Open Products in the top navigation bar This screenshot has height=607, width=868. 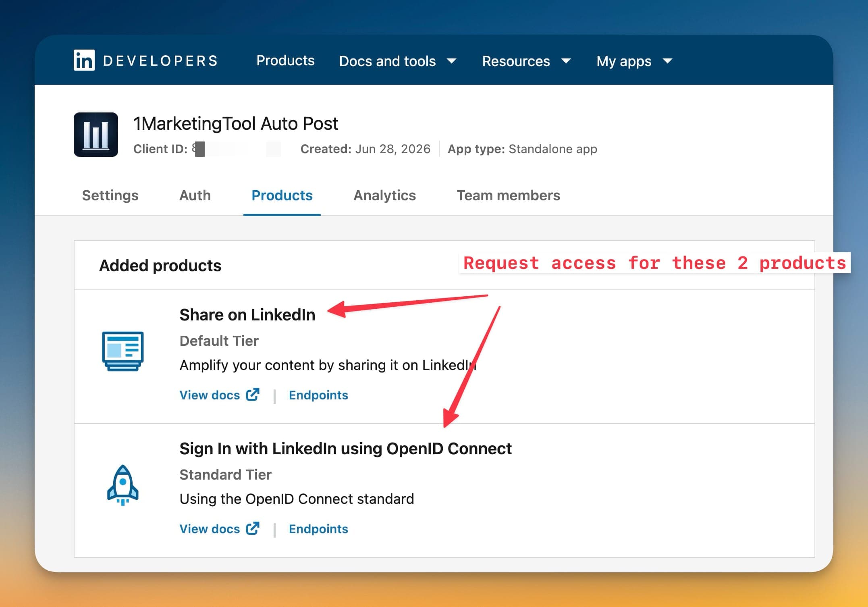click(285, 60)
